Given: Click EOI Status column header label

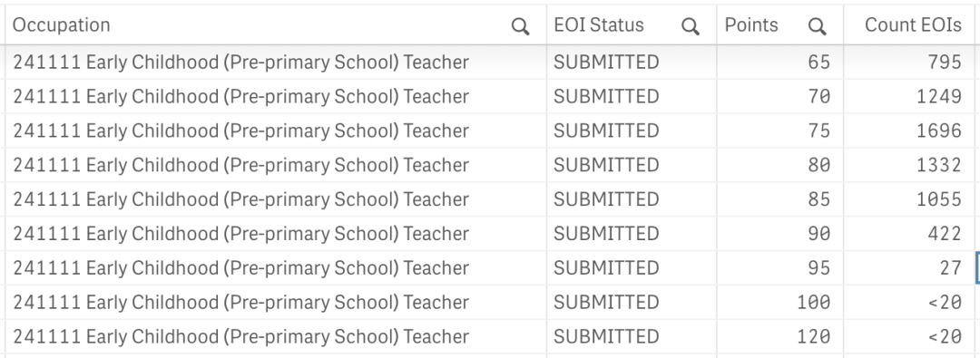Looking at the screenshot, I should [599, 25].
